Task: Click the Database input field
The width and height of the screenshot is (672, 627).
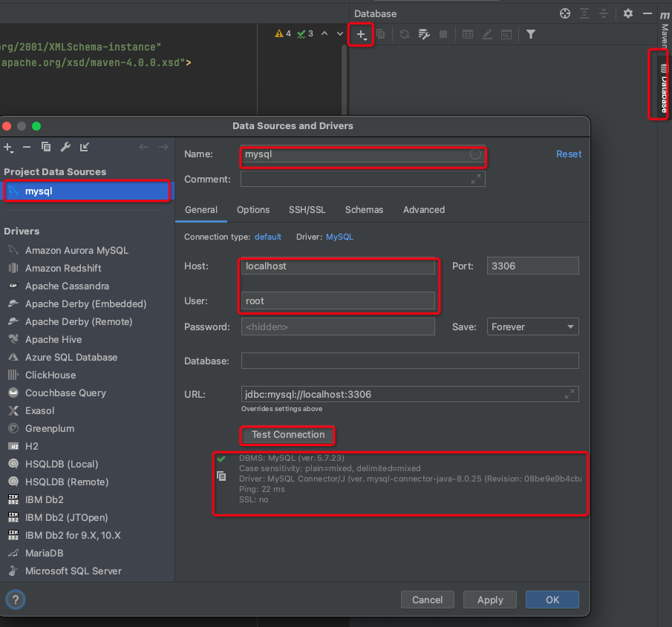Action: [x=410, y=361]
